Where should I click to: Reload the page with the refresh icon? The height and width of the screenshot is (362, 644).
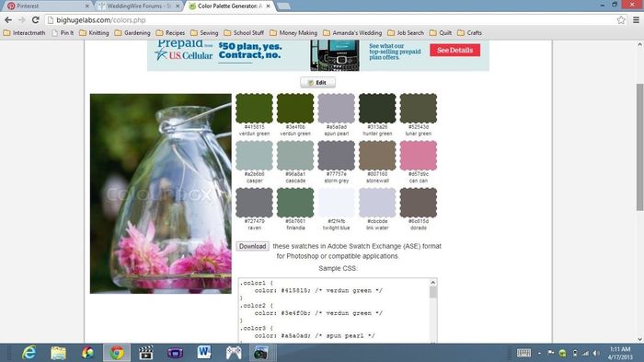point(36,19)
